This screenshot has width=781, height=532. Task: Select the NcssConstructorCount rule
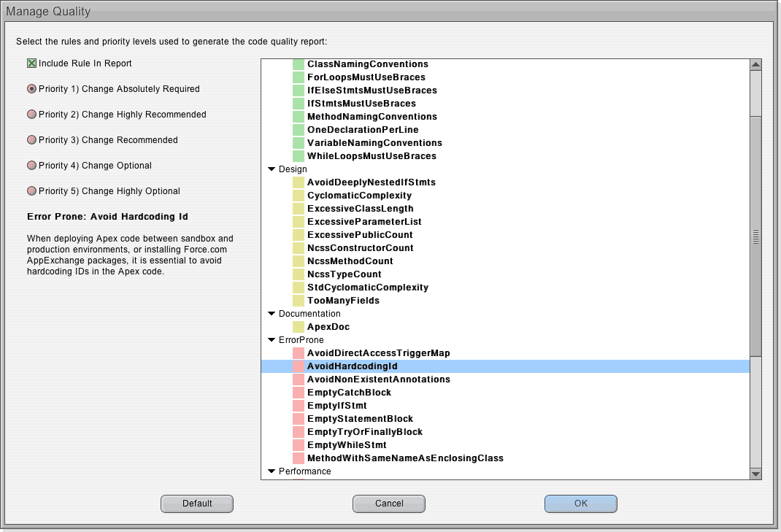360,248
